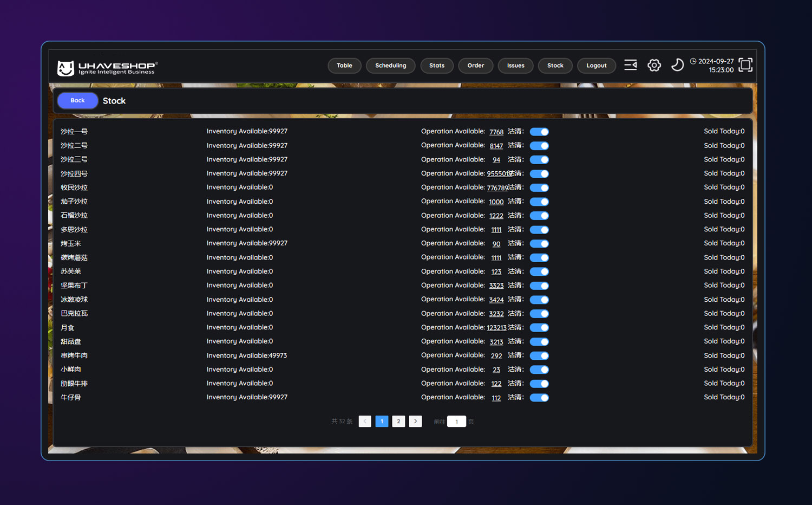Collapse the navigation menu icon
The image size is (812, 505).
(631, 66)
